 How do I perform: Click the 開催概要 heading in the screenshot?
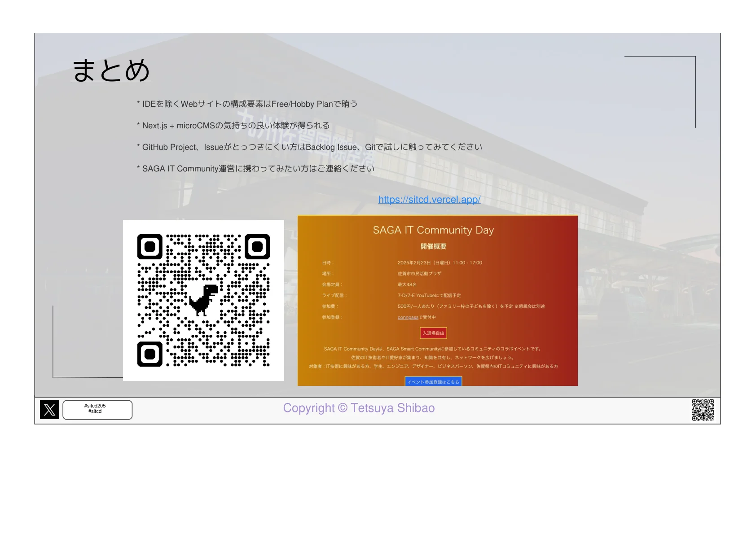pos(433,246)
